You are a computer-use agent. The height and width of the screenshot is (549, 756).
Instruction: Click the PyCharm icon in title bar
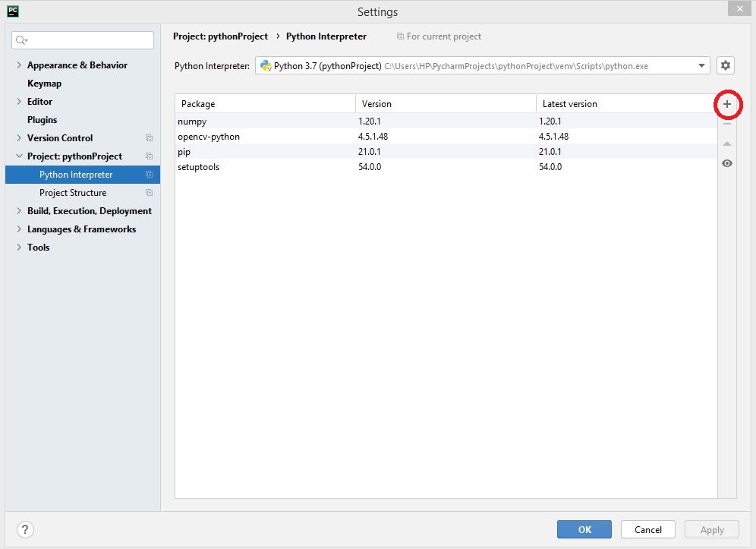click(x=11, y=11)
